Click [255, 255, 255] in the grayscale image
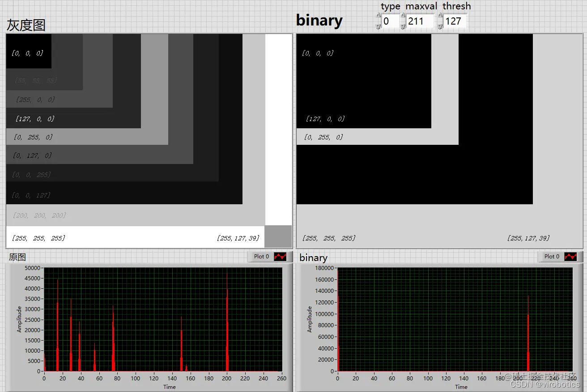The image size is (587, 392). [x=38, y=238]
